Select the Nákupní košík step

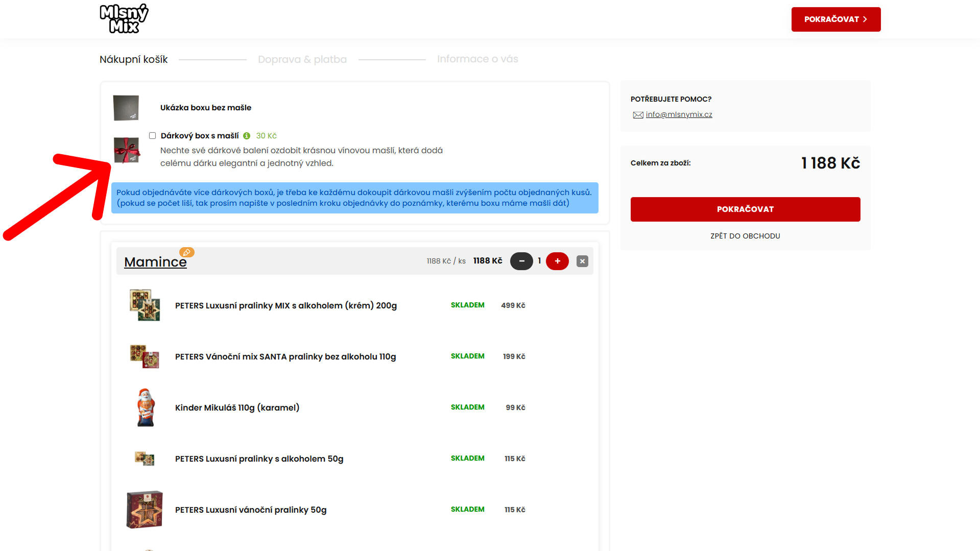(133, 59)
